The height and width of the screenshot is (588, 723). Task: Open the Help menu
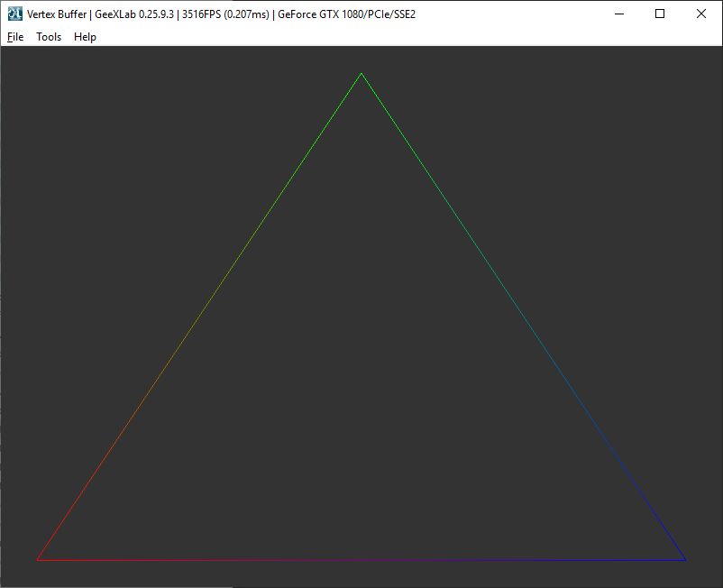pyautogui.click(x=85, y=37)
